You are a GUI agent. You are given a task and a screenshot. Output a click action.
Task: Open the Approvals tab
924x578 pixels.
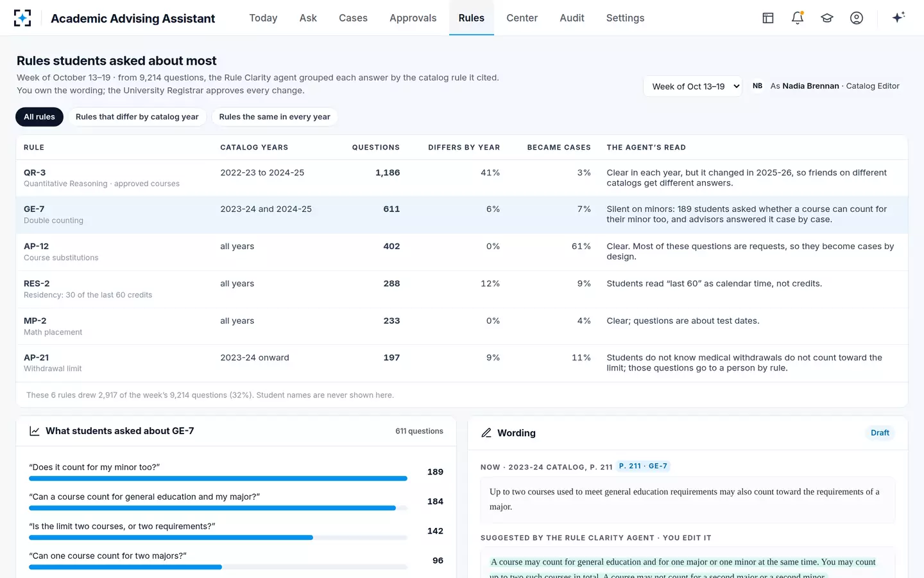413,18
